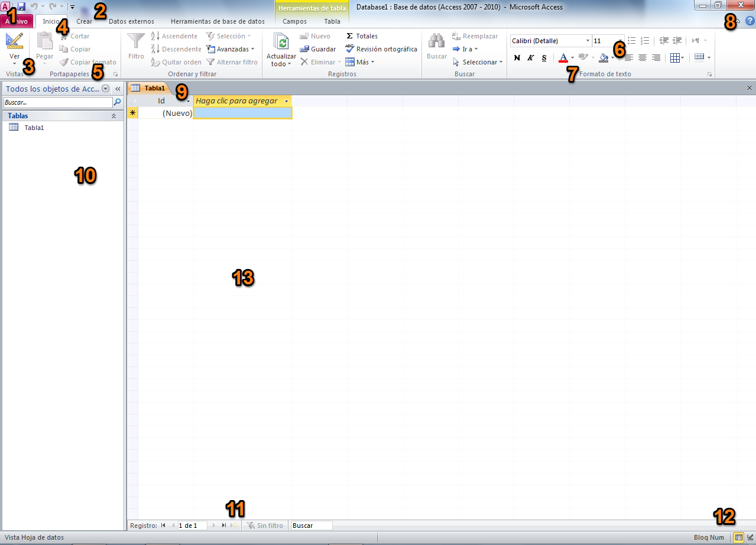
Task: Sort with Ascendente
Action: tap(174, 36)
